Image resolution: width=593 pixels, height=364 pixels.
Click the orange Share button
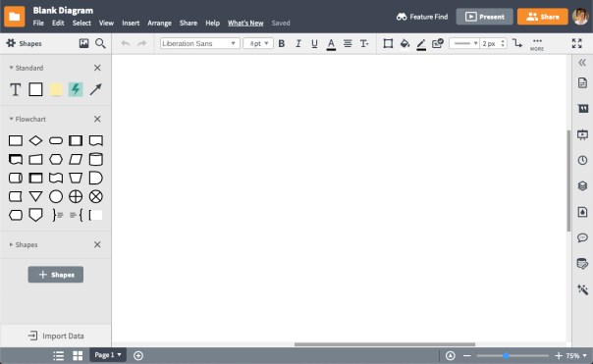542,17
